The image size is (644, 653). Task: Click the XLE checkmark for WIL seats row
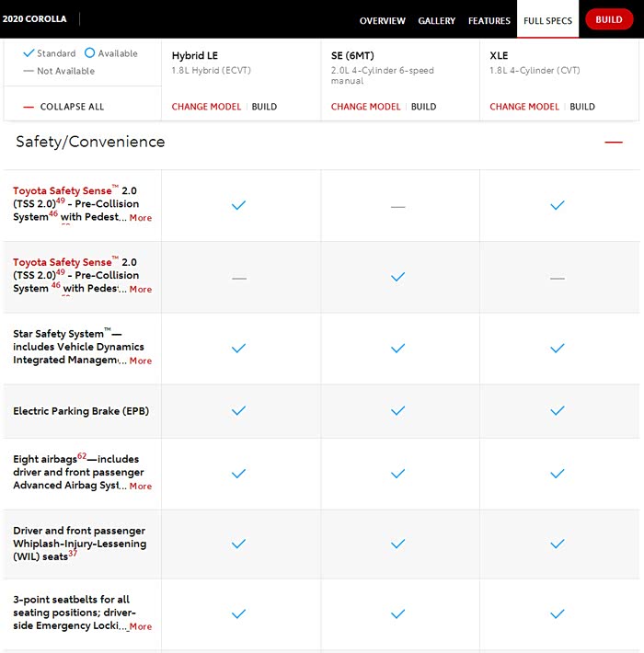coord(557,544)
